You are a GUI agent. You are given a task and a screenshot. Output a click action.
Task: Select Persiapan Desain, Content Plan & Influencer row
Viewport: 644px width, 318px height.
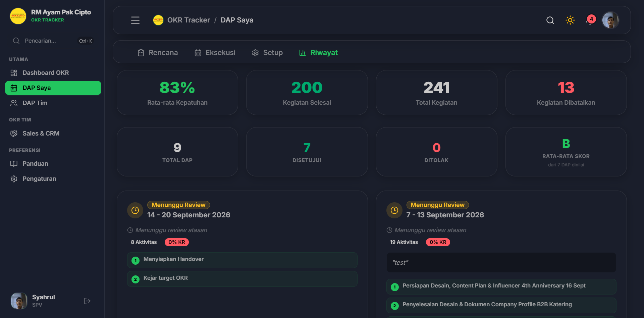coord(501,287)
